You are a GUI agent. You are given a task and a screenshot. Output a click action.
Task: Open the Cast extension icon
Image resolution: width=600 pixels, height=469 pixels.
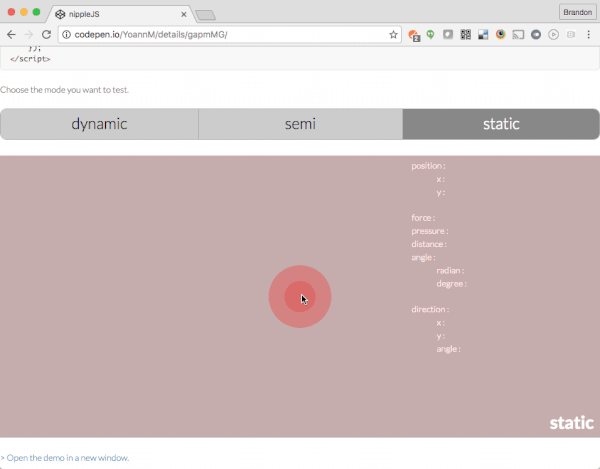(518, 35)
